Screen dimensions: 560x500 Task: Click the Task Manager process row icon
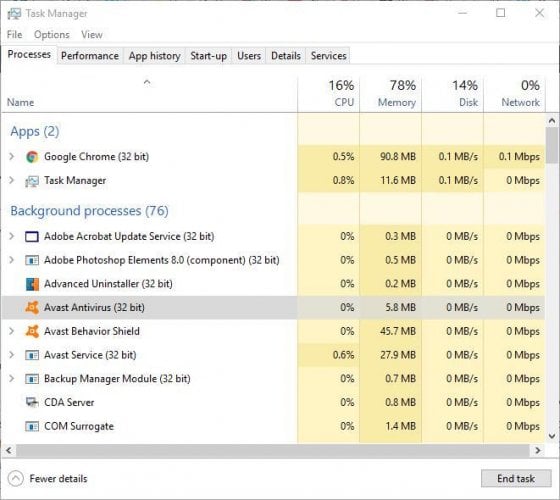(32, 181)
